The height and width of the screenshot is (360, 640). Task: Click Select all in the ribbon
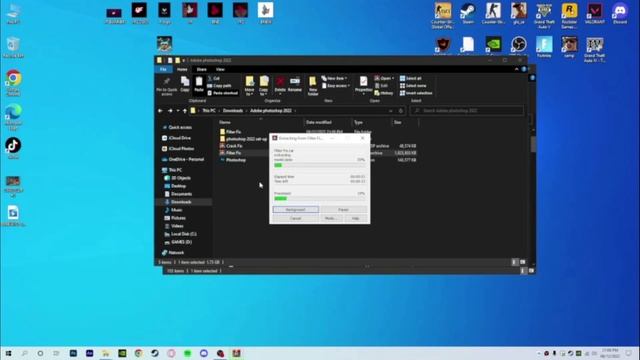pyautogui.click(x=411, y=78)
